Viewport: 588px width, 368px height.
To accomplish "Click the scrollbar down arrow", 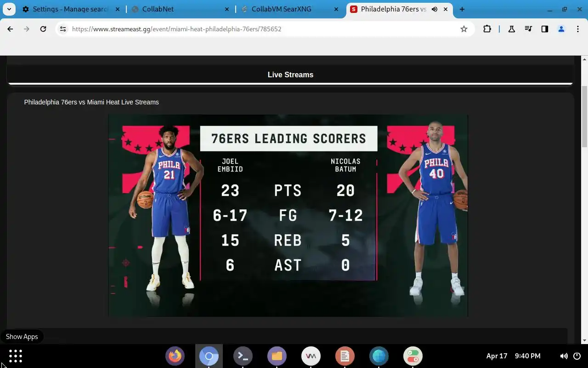I will (585, 340).
